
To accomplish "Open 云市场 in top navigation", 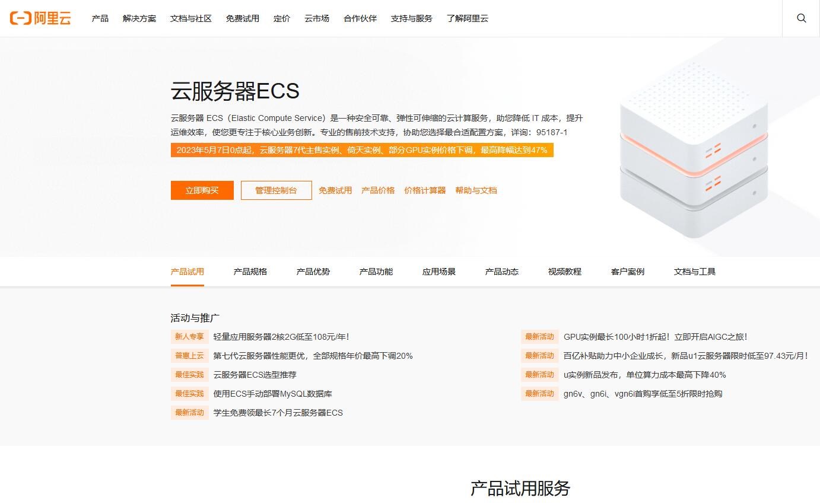I will coord(317,18).
